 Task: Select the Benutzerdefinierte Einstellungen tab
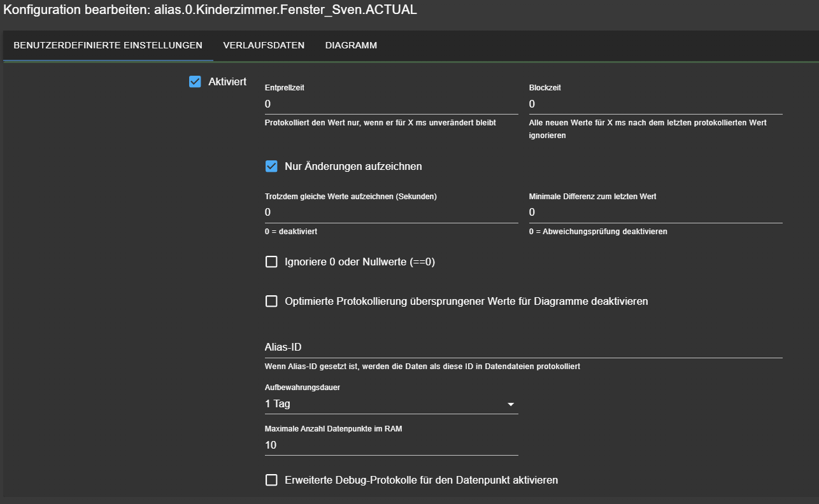108,46
